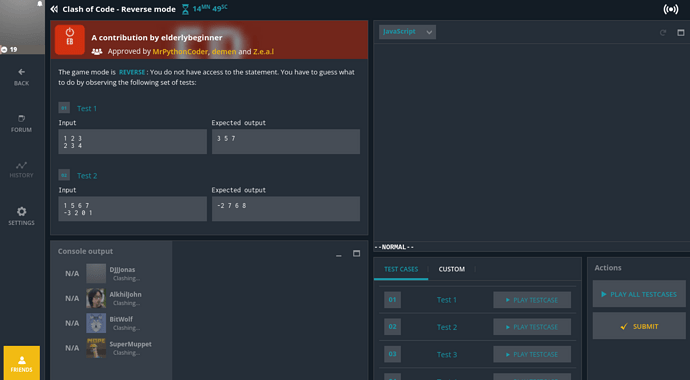The image size is (690, 380).
Task: Open the JavaScript language dropdown
Action: [x=407, y=32]
